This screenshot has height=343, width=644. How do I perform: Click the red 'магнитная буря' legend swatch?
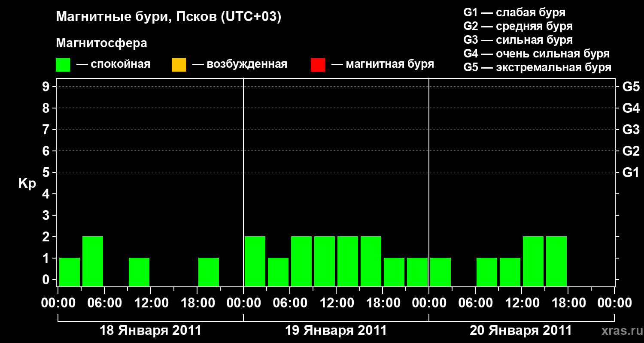[x=318, y=64]
